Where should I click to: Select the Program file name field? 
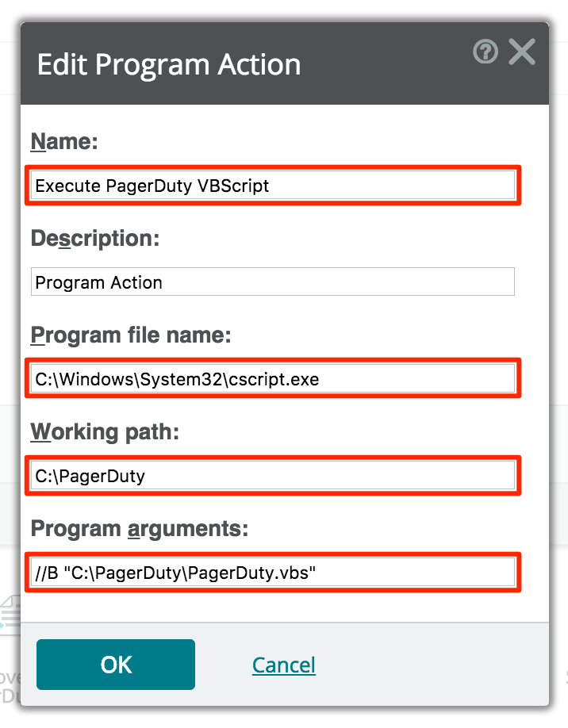click(273, 379)
